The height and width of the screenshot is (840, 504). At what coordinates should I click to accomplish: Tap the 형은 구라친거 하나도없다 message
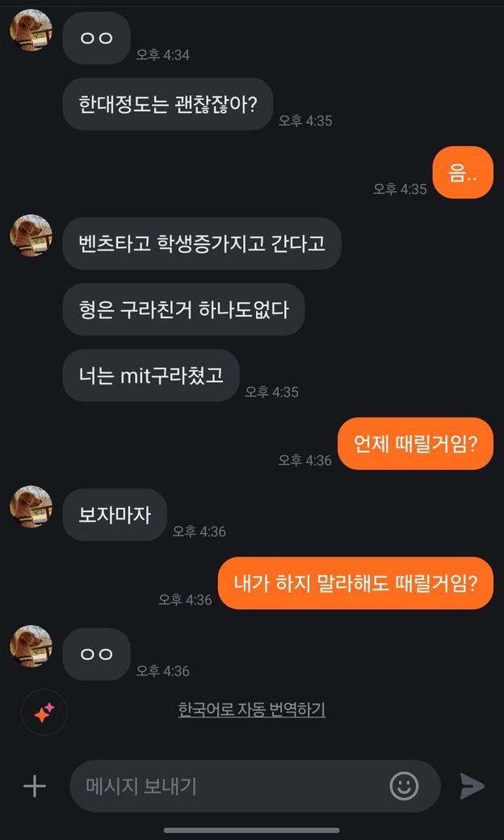[x=183, y=309]
